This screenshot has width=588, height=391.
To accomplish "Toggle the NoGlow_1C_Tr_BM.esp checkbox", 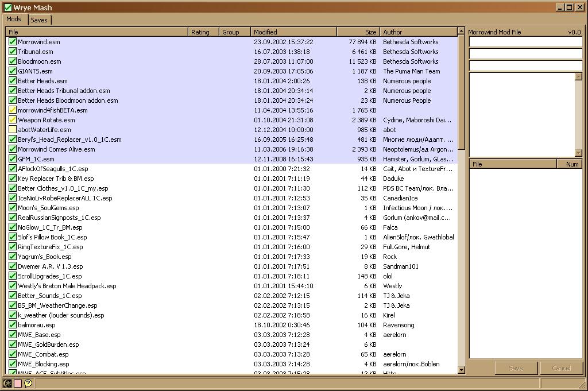I will [x=13, y=227].
